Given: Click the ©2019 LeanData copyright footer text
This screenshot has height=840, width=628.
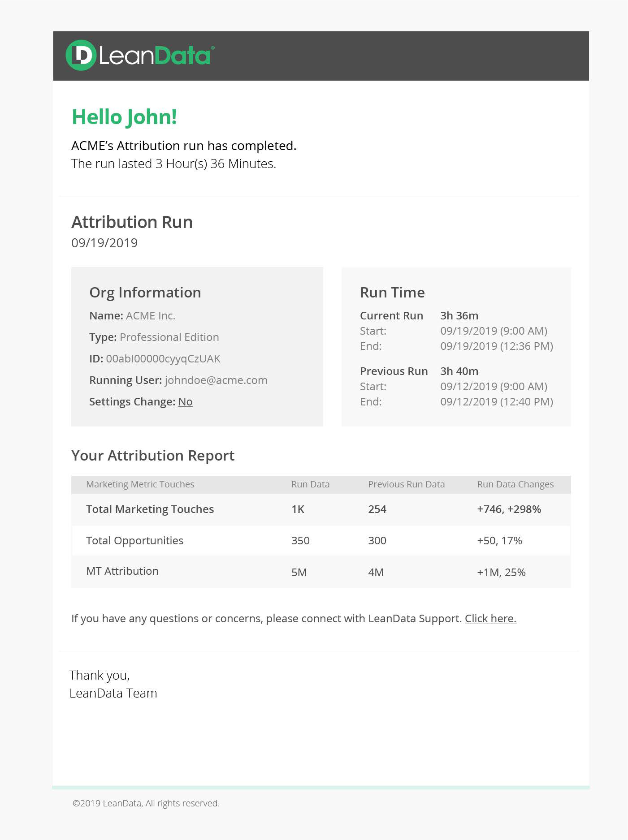Looking at the screenshot, I should pyautogui.click(x=146, y=803).
